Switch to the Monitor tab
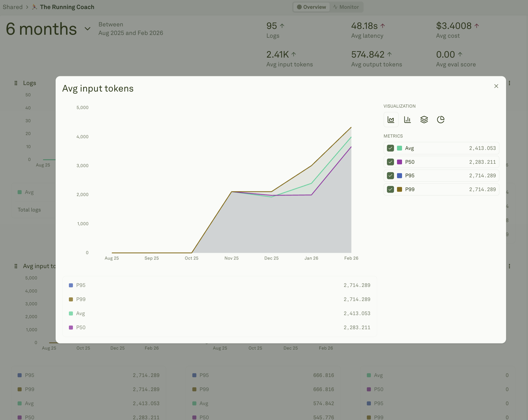Viewport: 528px width, 420px height. click(346, 7)
